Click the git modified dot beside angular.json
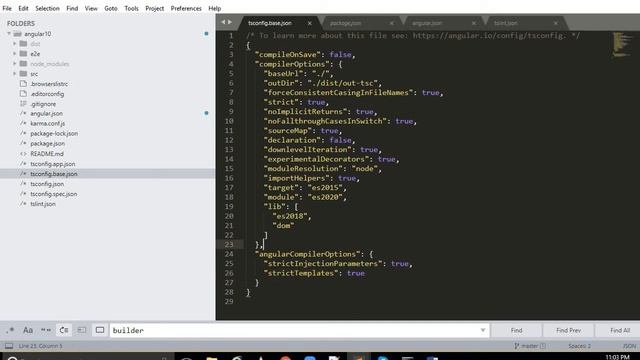 tap(206, 113)
